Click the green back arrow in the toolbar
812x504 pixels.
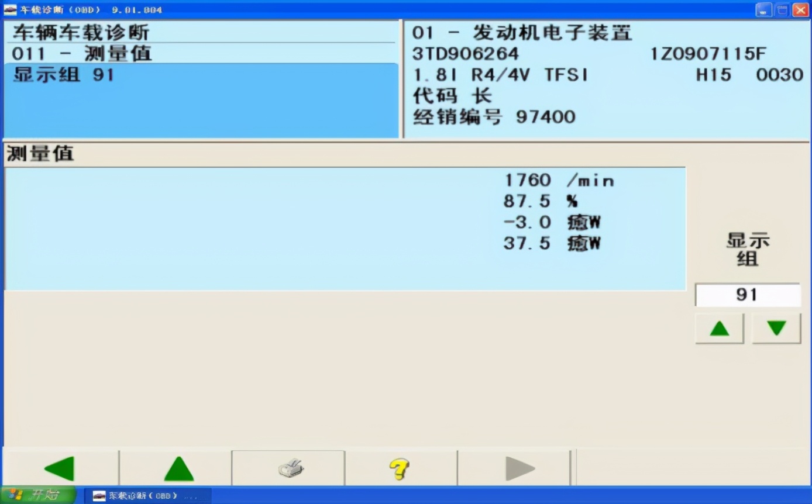tap(58, 467)
